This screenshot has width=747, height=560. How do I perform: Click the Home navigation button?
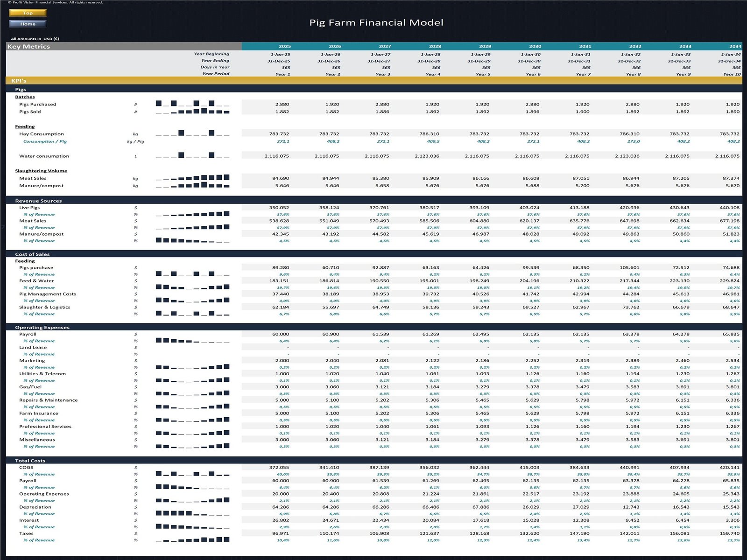tap(28, 24)
